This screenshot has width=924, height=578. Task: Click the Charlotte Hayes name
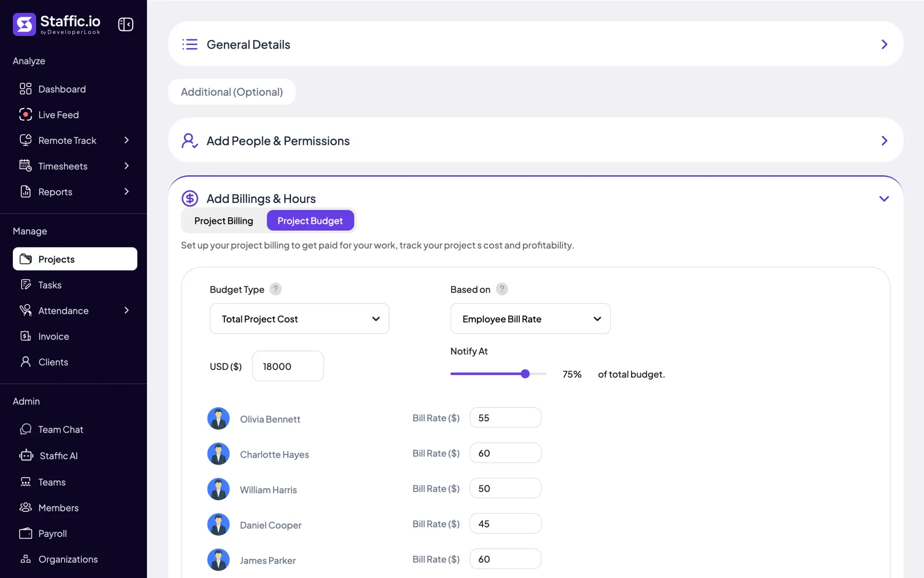coord(274,455)
